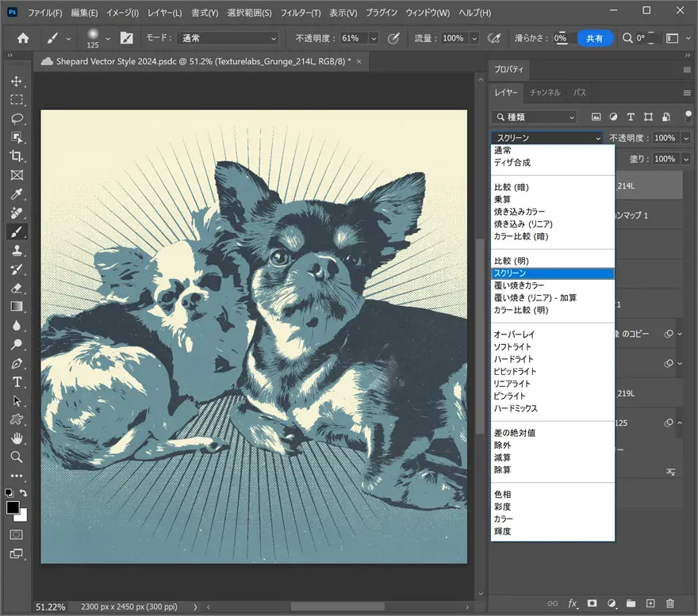Toggle filter for smart objects
This screenshot has width=698, height=616.
pyautogui.click(x=666, y=117)
